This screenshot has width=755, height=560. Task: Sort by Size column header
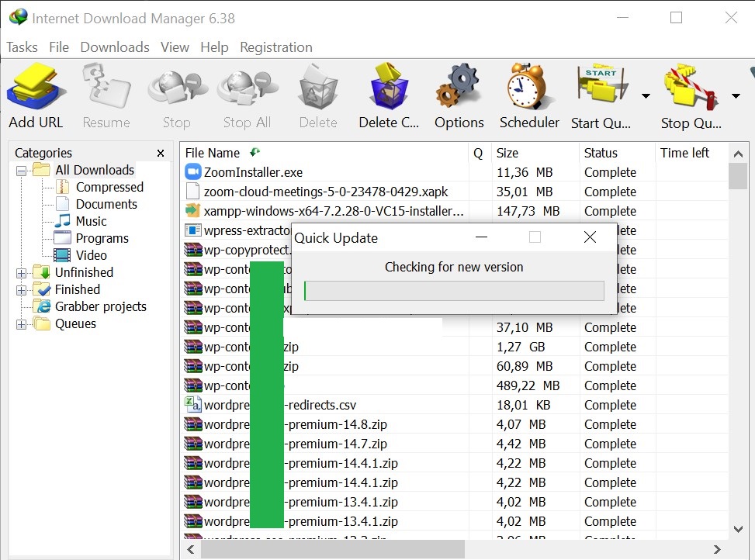pos(535,153)
